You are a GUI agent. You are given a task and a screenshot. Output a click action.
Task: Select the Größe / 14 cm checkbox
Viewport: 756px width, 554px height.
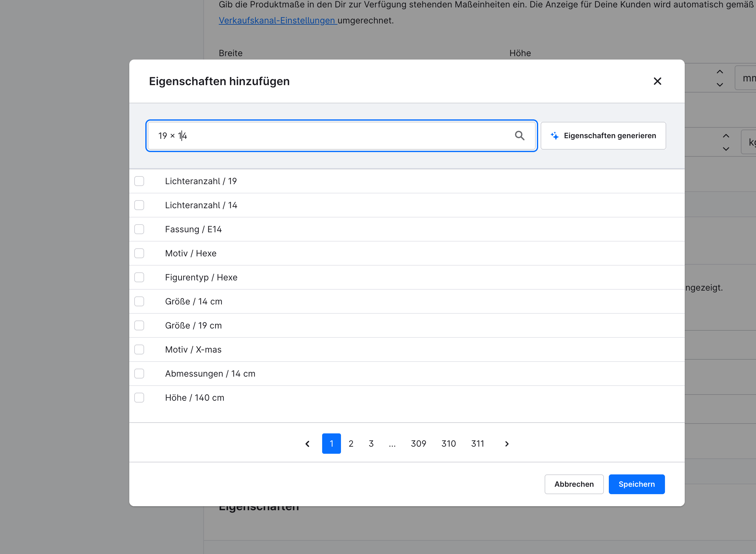[x=139, y=301]
